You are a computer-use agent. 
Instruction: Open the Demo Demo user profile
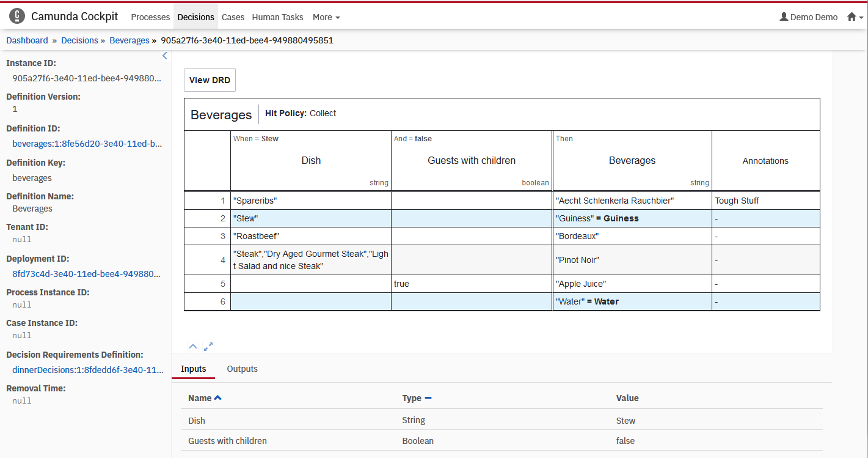(x=808, y=17)
